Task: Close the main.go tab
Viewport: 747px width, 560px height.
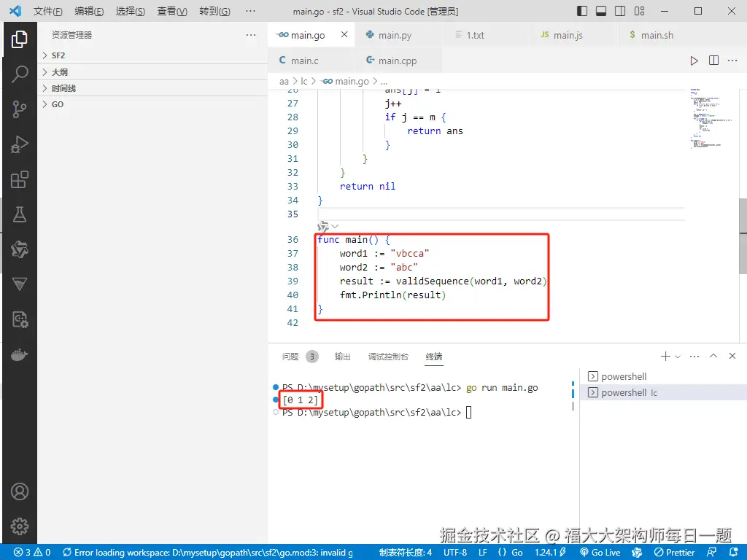Action: tap(344, 34)
